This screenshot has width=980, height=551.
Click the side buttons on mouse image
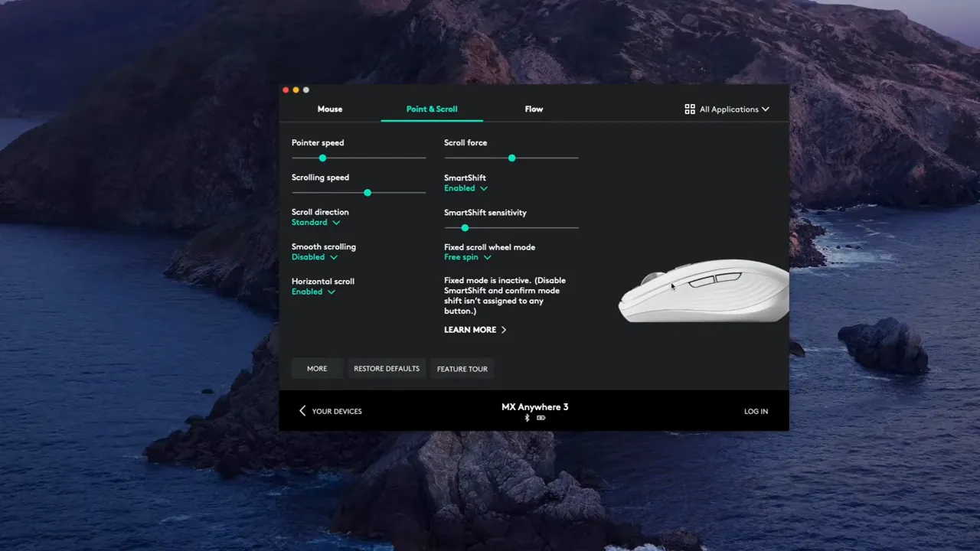[x=715, y=279]
